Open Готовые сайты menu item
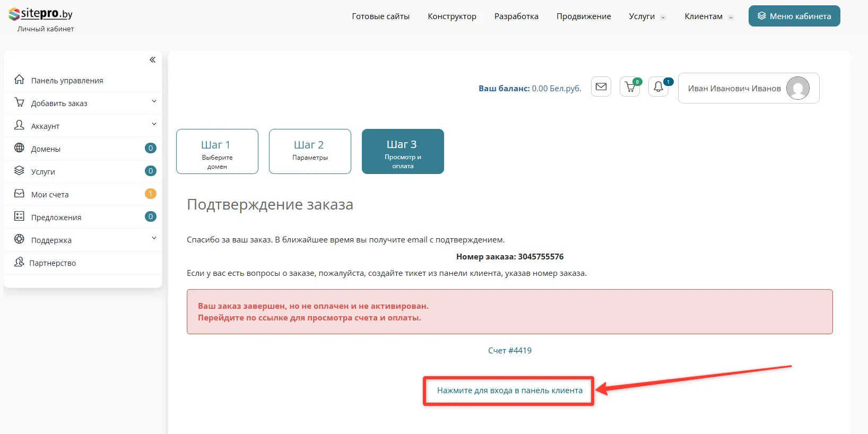This screenshot has height=434, width=868. 380,16
